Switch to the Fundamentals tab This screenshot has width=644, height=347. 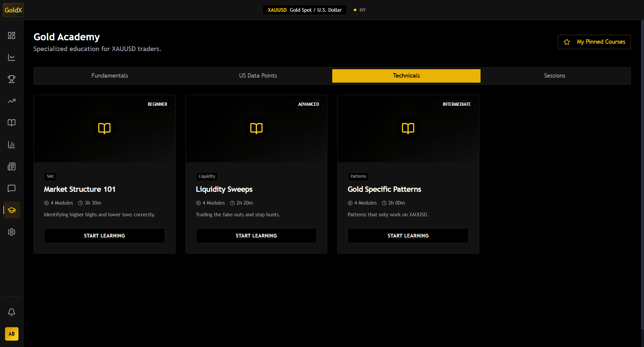(109, 76)
